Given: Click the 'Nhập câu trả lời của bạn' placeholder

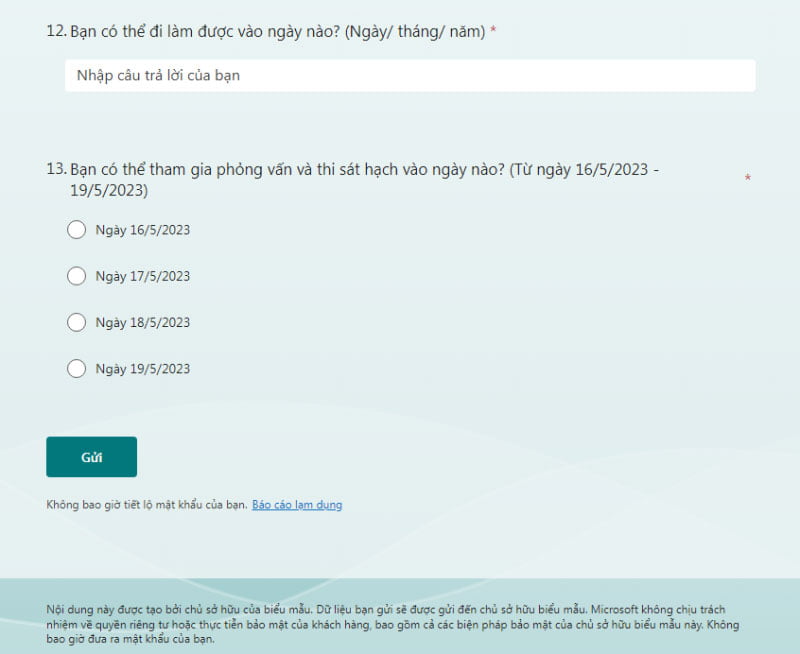Looking at the screenshot, I should (158, 76).
